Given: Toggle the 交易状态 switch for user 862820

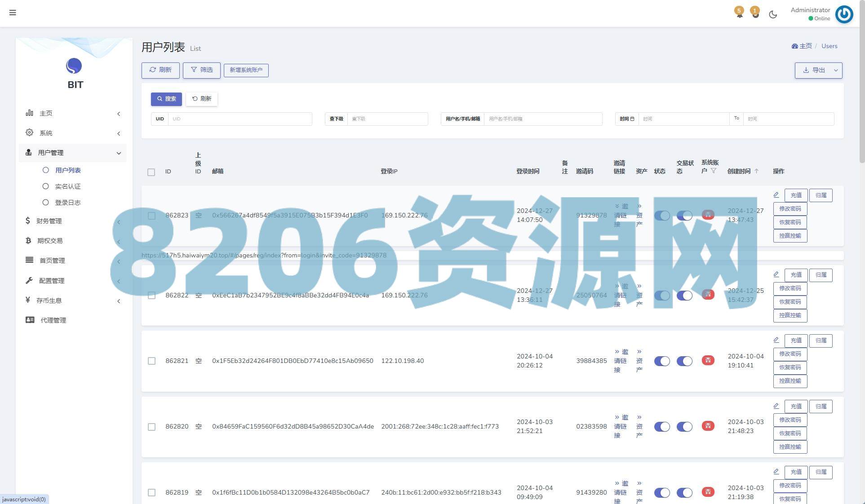Looking at the screenshot, I should point(684,427).
